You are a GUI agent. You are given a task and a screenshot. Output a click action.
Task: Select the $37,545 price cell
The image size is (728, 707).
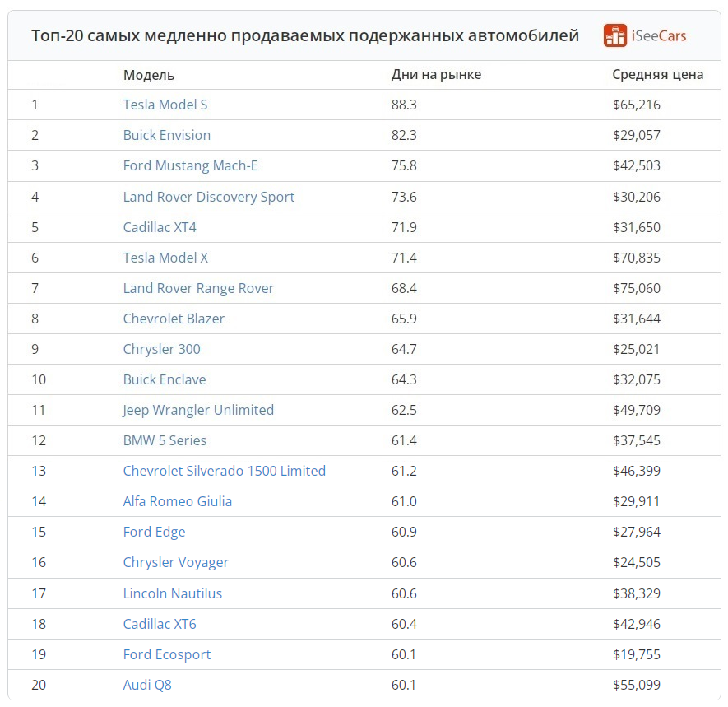(x=637, y=440)
